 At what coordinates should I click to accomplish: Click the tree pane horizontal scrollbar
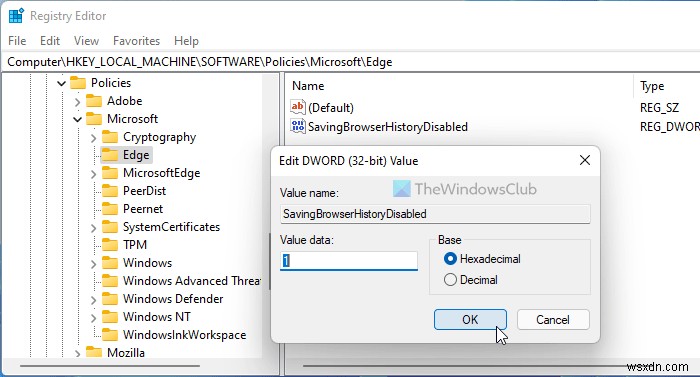(109, 366)
